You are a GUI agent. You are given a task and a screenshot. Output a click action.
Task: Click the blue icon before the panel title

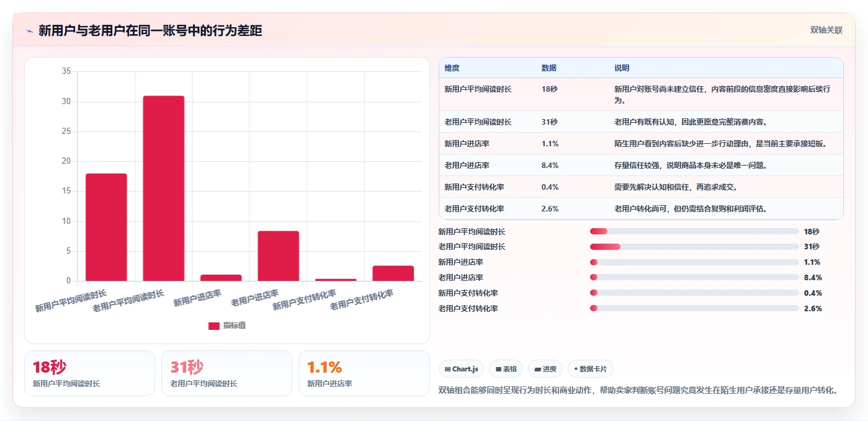[x=29, y=31]
